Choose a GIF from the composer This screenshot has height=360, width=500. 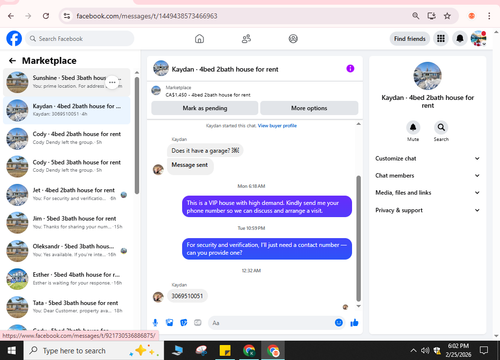point(198,323)
